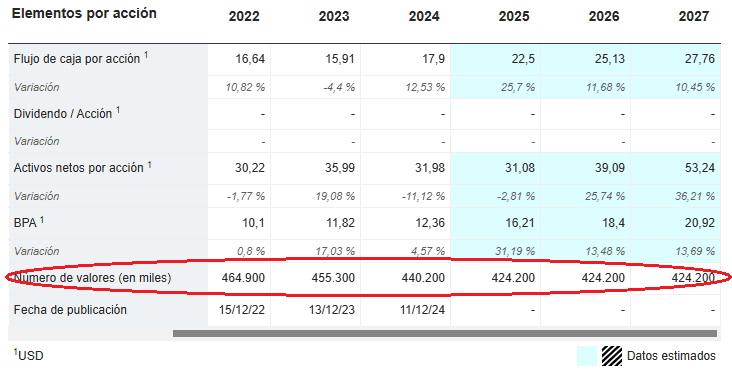Click the 2023 net assets value 35,99
This screenshot has width=732, height=377.
pos(340,168)
